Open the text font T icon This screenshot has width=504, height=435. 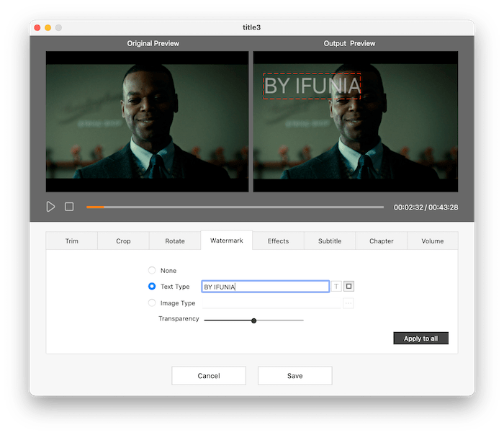pyautogui.click(x=336, y=287)
